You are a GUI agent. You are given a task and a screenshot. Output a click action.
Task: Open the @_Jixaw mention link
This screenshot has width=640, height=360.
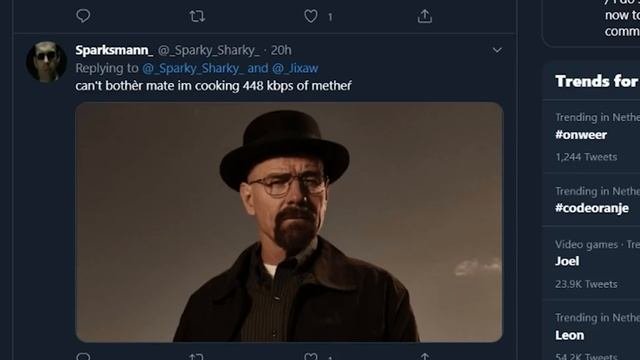tap(295, 68)
